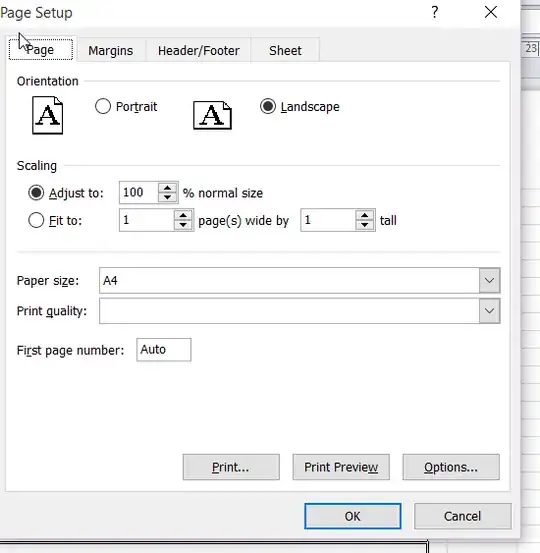Screen dimensions: 540x553
Task: Close the Page Setup dialog
Action: click(491, 12)
